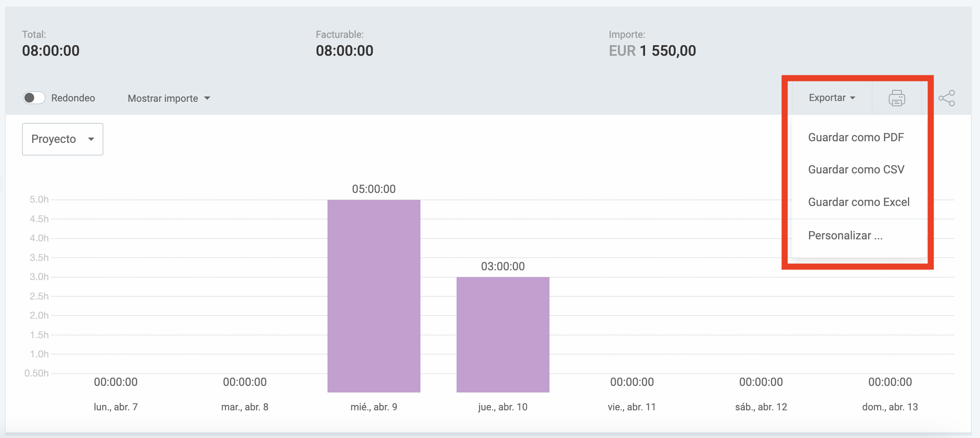The height and width of the screenshot is (438, 980).
Task: Expand the Mostrar importe dropdown
Action: click(x=169, y=99)
